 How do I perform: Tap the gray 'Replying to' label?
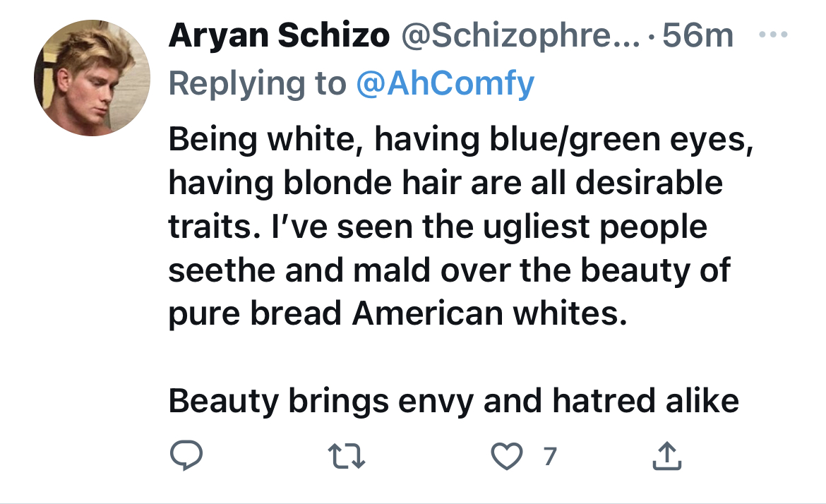(258, 84)
